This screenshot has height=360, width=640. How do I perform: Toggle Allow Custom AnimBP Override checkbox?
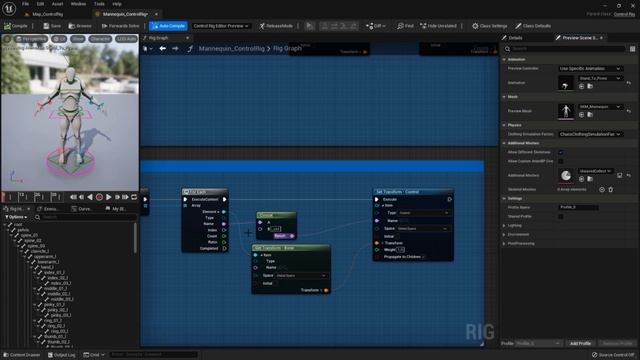(x=561, y=161)
